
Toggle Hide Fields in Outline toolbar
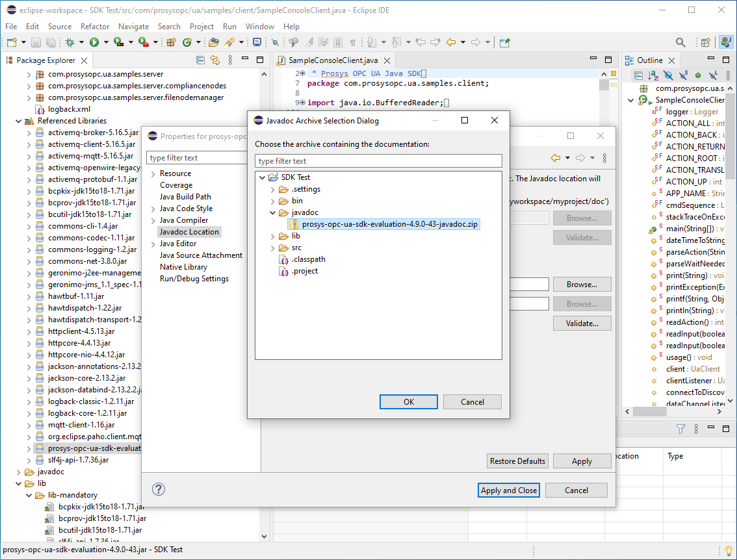[x=669, y=76]
